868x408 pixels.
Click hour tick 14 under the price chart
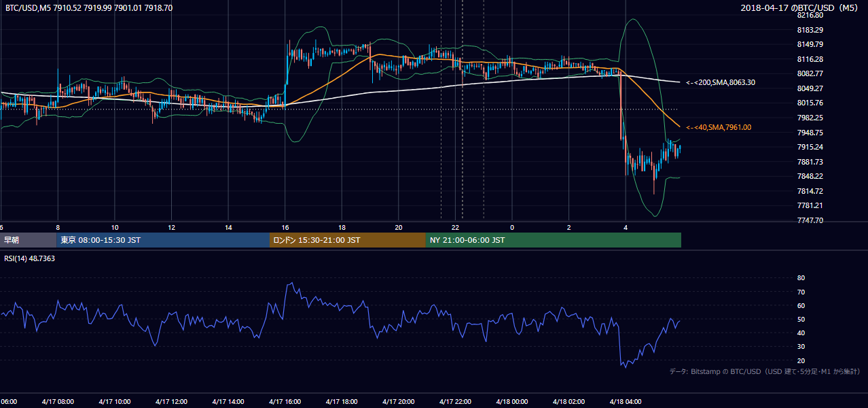tap(228, 227)
